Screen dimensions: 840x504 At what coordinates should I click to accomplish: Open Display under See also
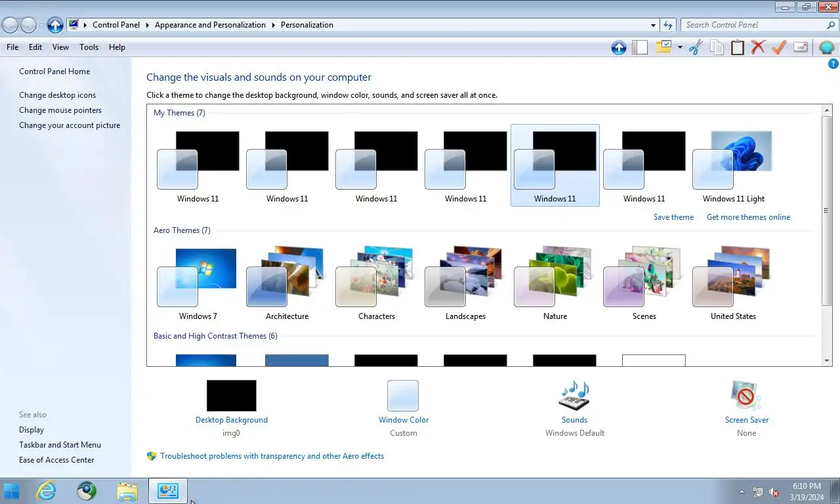click(x=31, y=430)
